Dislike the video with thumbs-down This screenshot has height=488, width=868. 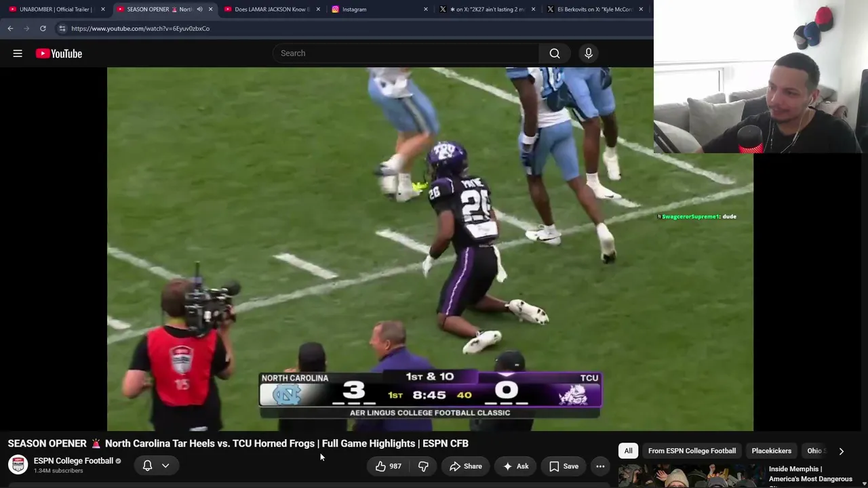423,466
